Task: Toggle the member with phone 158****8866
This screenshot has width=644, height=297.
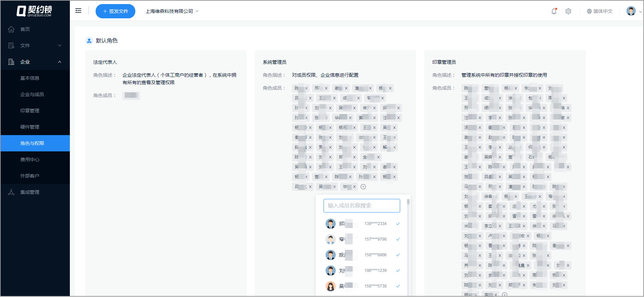Action: 363,255
